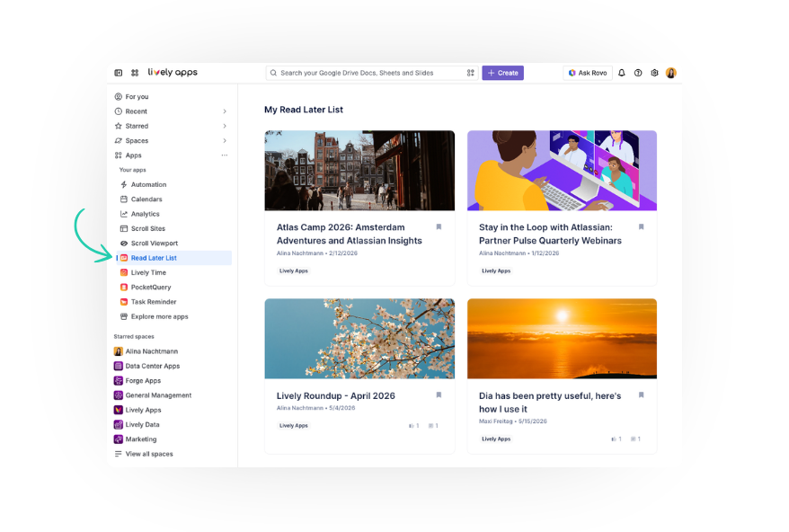789x532 pixels.
Task: Click the comments count on Lively Roundup card
Action: [x=433, y=426]
